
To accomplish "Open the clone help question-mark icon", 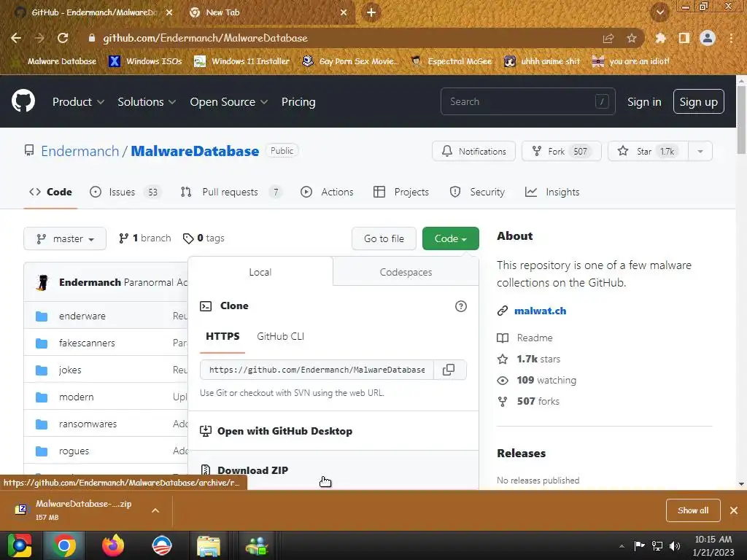I will click(461, 306).
